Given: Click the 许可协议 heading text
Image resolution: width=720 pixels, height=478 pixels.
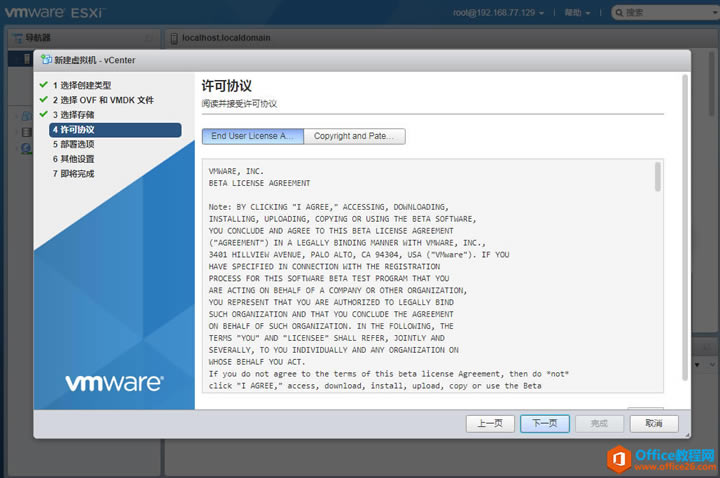Looking at the screenshot, I should (226, 86).
